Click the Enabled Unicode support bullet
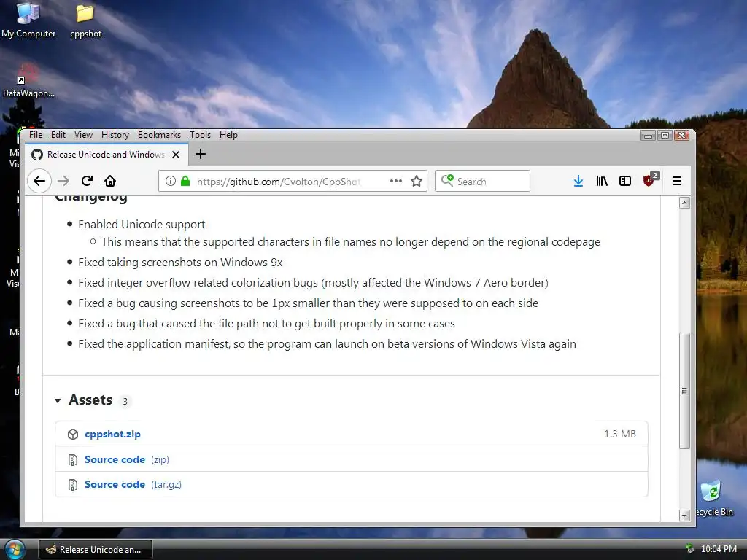This screenshot has height=560, width=747. click(x=142, y=225)
